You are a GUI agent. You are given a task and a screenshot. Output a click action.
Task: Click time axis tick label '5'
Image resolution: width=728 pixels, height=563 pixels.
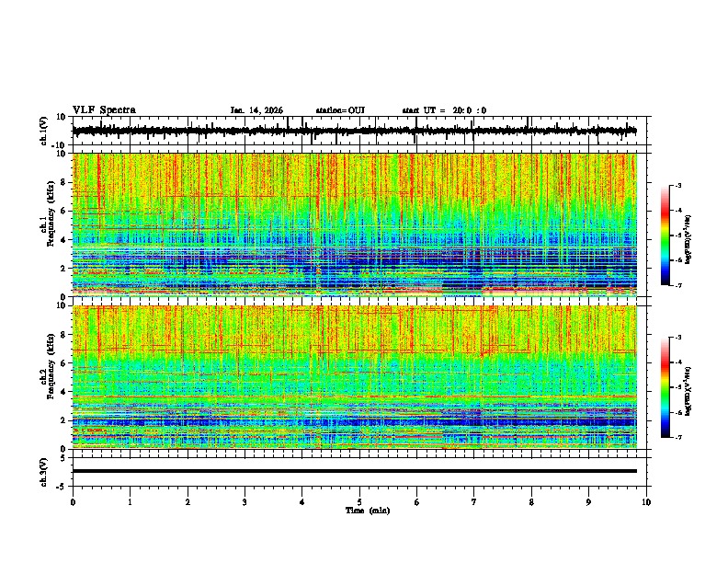359,502
